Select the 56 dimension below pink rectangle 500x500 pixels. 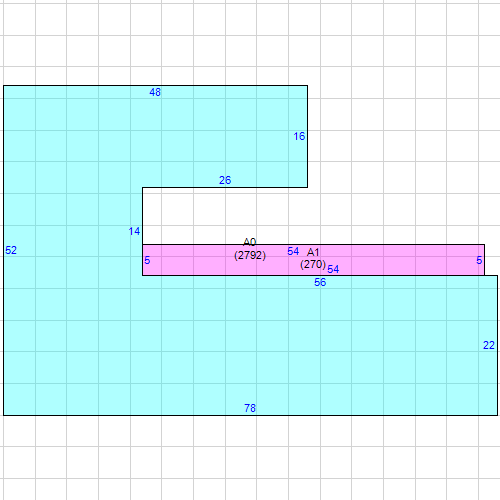(320, 282)
